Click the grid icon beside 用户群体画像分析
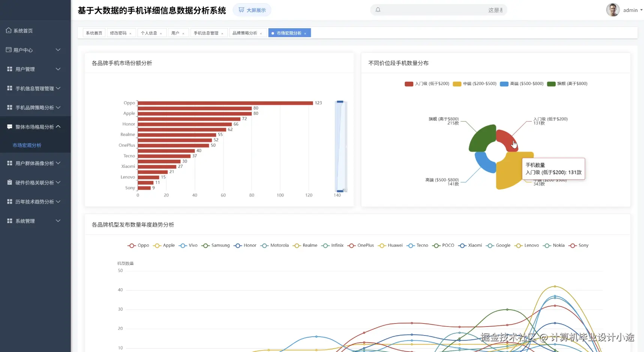The height and width of the screenshot is (352, 644). [10, 163]
